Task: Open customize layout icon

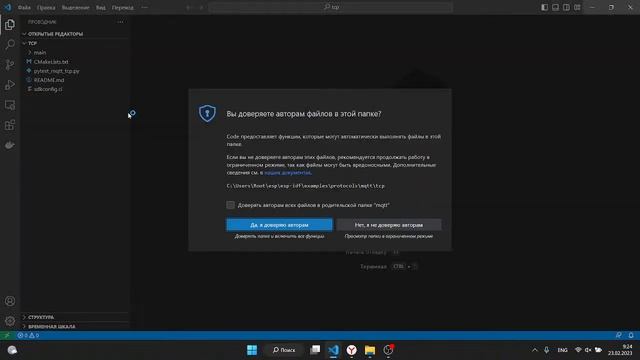Action: point(578,7)
